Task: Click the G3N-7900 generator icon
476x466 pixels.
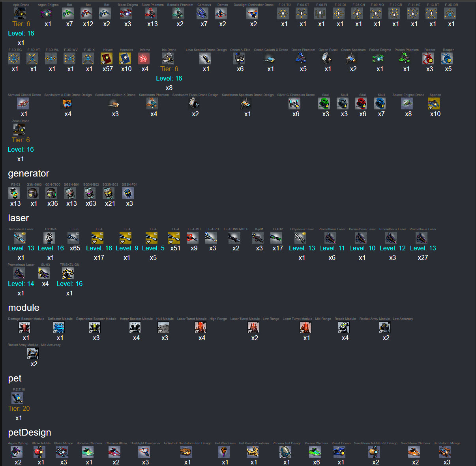Action: 51,193
